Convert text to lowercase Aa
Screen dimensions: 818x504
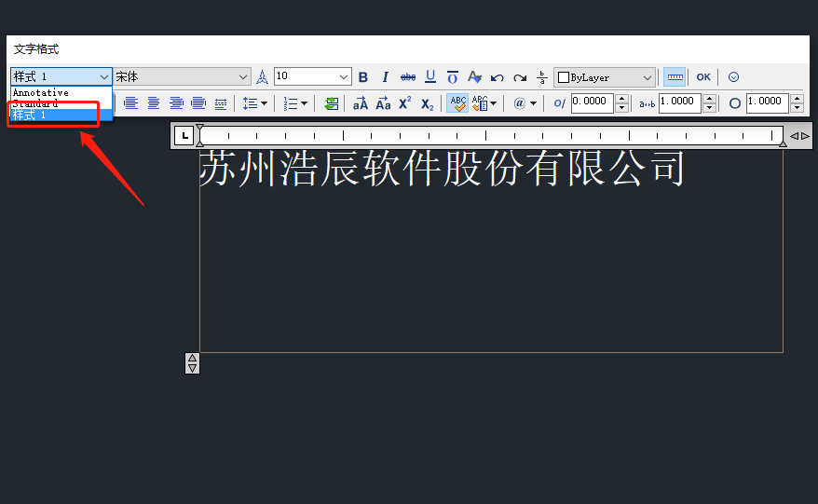click(383, 103)
